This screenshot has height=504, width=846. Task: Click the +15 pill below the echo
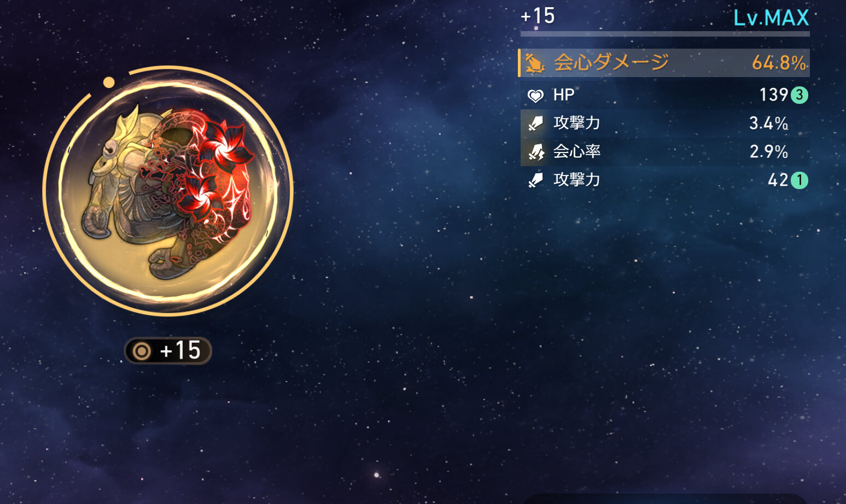point(168,351)
